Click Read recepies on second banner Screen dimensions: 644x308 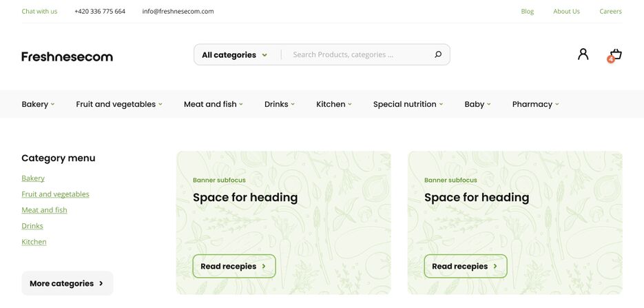pos(466,266)
